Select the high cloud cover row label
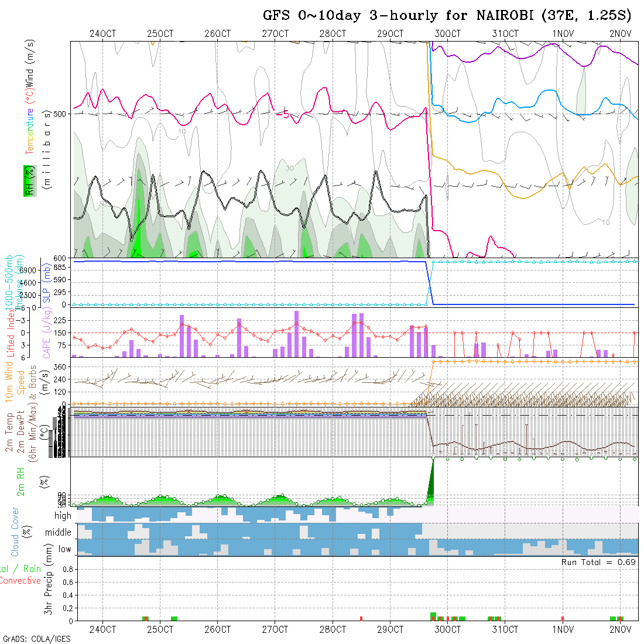Viewport: 644px width, 644px height. tap(63, 516)
